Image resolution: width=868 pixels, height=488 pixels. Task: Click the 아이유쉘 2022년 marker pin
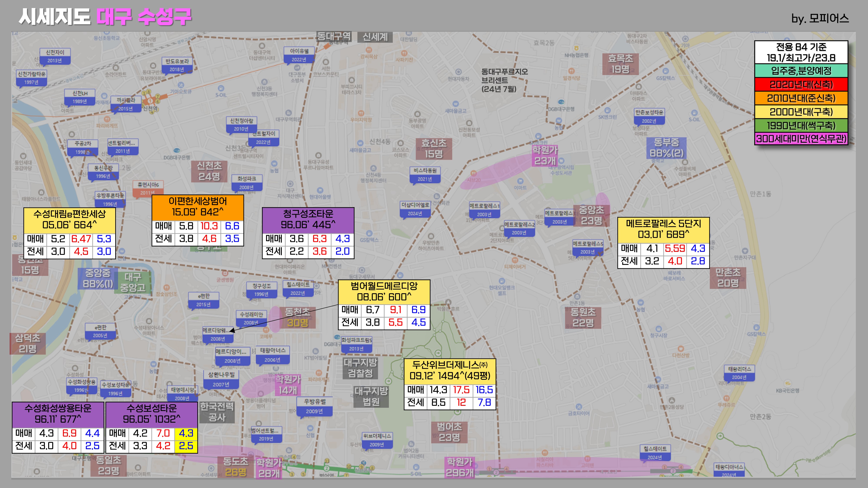pos(299,55)
